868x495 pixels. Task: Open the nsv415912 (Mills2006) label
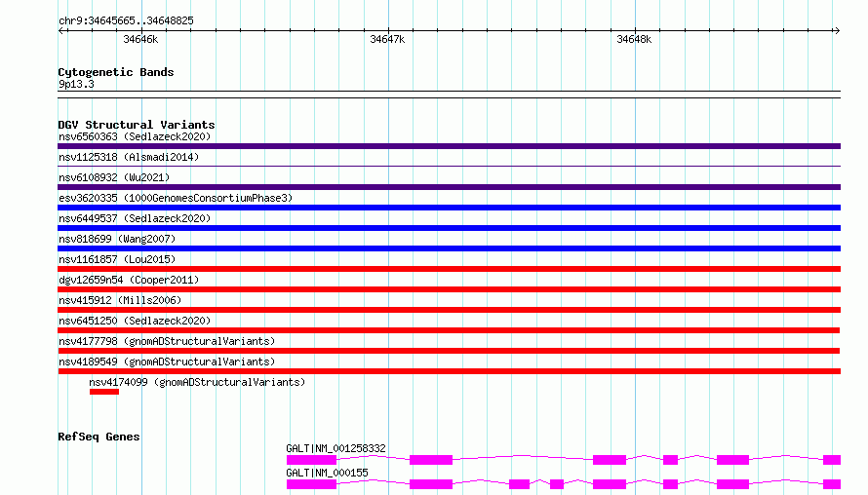[x=120, y=300]
